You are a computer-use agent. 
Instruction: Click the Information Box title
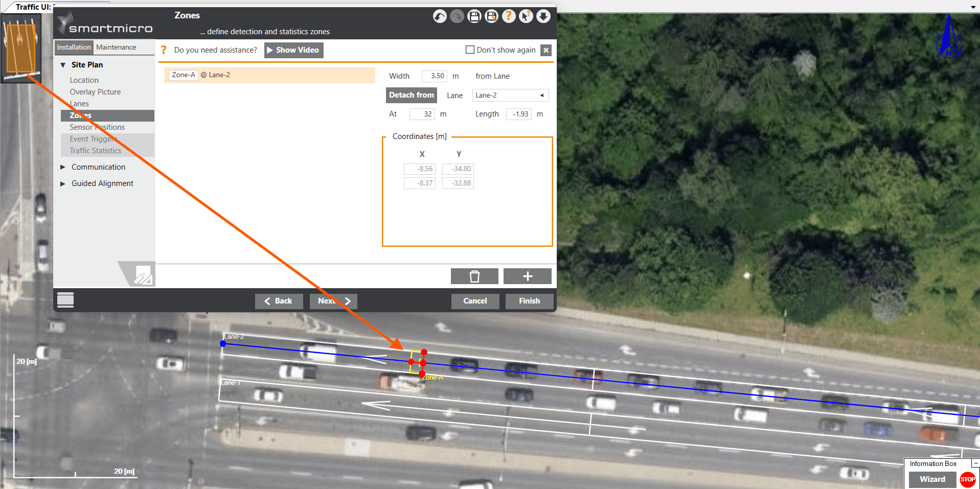coord(933,464)
